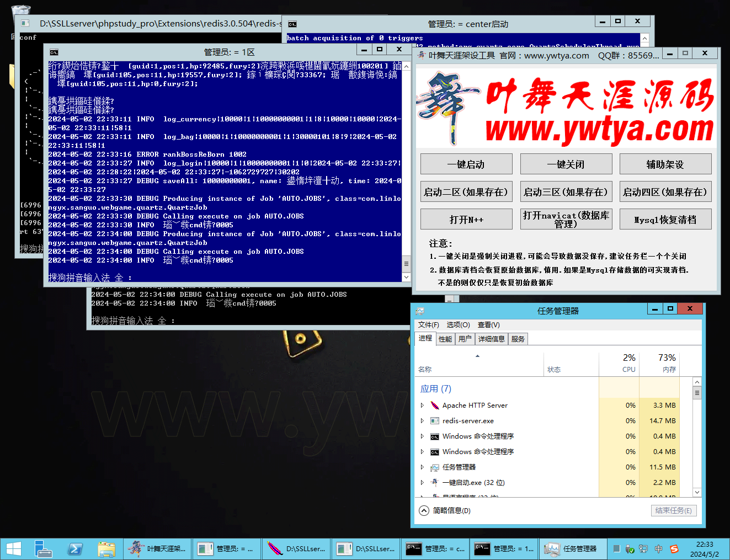Click 启动三区(如果存在) button
The height and width of the screenshot is (560, 730).
pyautogui.click(x=566, y=192)
